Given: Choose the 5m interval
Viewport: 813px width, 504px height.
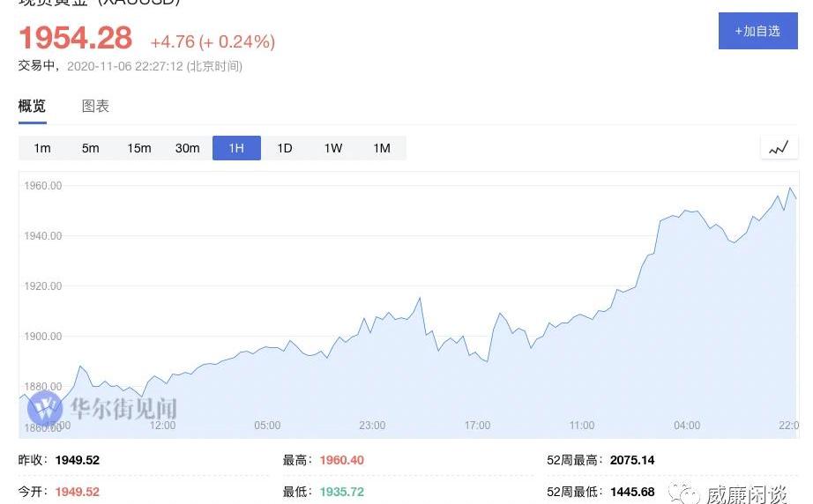Looking at the screenshot, I should [x=90, y=148].
